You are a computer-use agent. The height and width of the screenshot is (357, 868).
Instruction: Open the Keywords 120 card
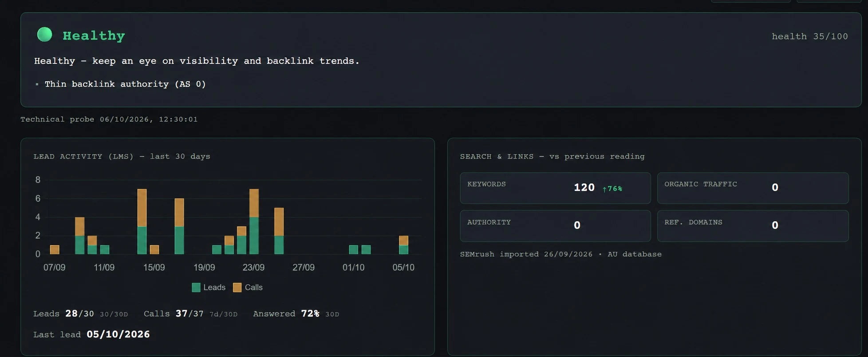click(555, 188)
